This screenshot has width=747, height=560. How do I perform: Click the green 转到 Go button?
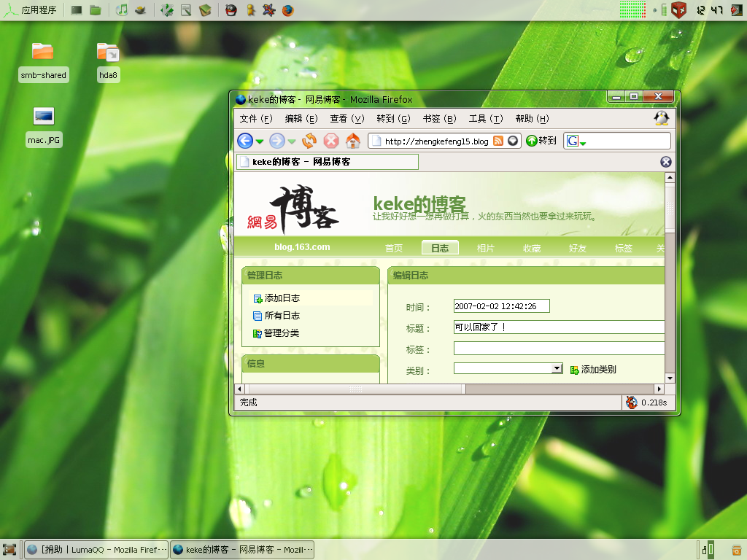coord(541,141)
